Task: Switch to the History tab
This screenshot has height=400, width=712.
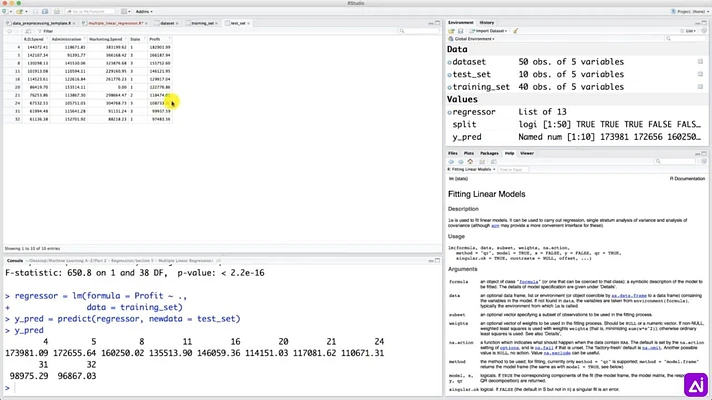Action: (x=487, y=22)
